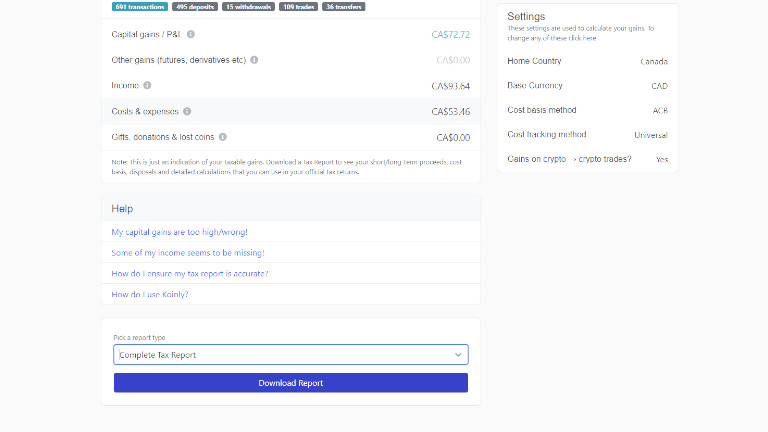Click the 'here' link in Settings
This screenshot has height=432, width=768.
coord(590,38)
